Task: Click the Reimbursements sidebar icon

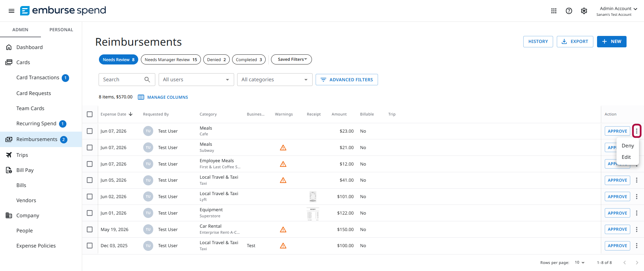Action: (x=9, y=139)
